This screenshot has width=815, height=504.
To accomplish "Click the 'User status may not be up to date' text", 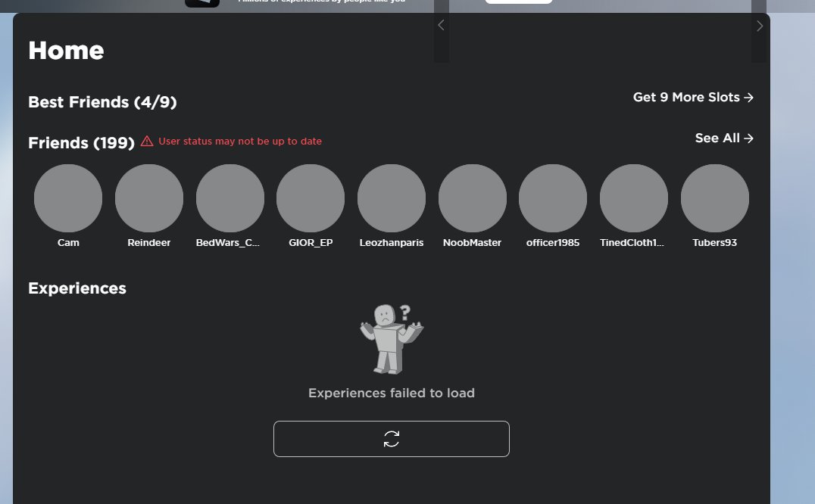I will [240, 142].
